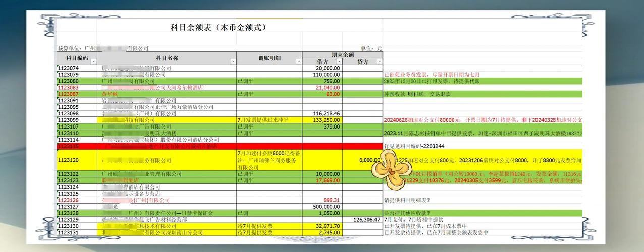Image resolution: width=644 pixels, height=252 pixels.
Task: Select account code cell 1123095
Action: (77, 107)
